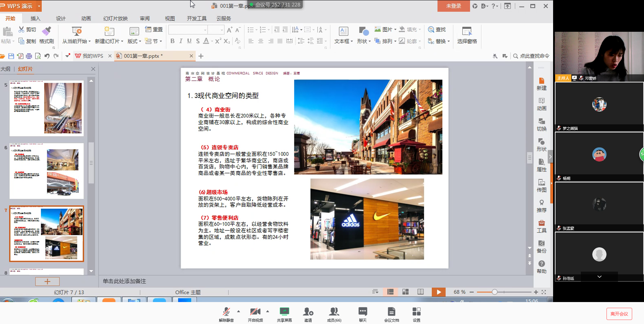Image resolution: width=644 pixels, height=324 pixels.
Task: Click the save icon in quick toolbar
Action: point(11,56)
